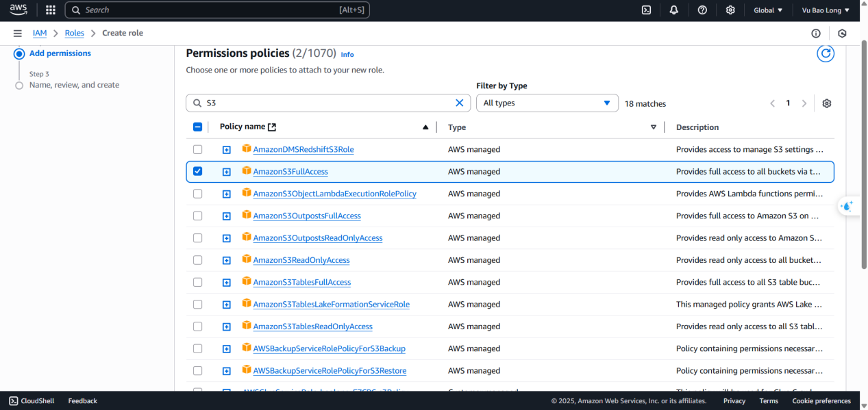The image size is (868, 410).
Task: Check the AmazonS3TablesReadOnlyAccess checkbox
Action: 198,326
